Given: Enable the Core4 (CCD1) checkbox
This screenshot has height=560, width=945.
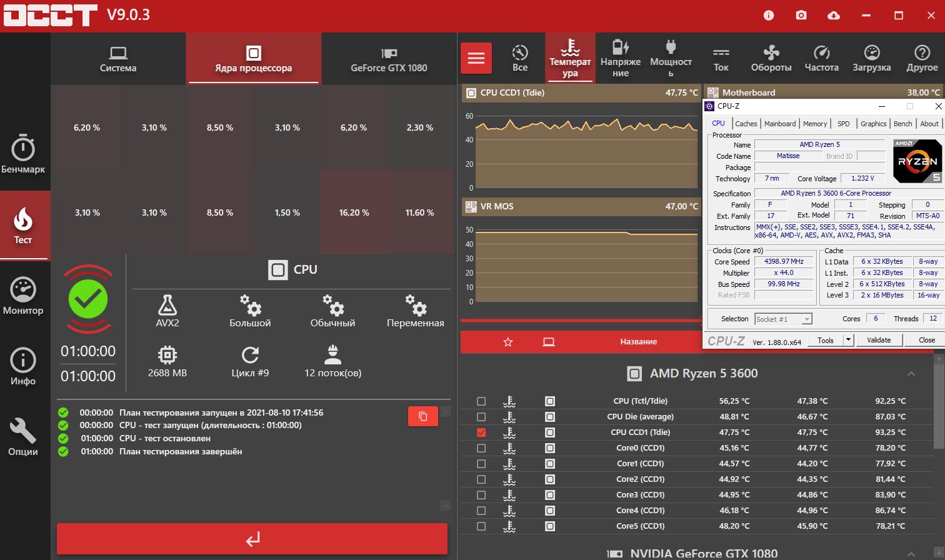Looking at the screenshot, I should 481,511.
